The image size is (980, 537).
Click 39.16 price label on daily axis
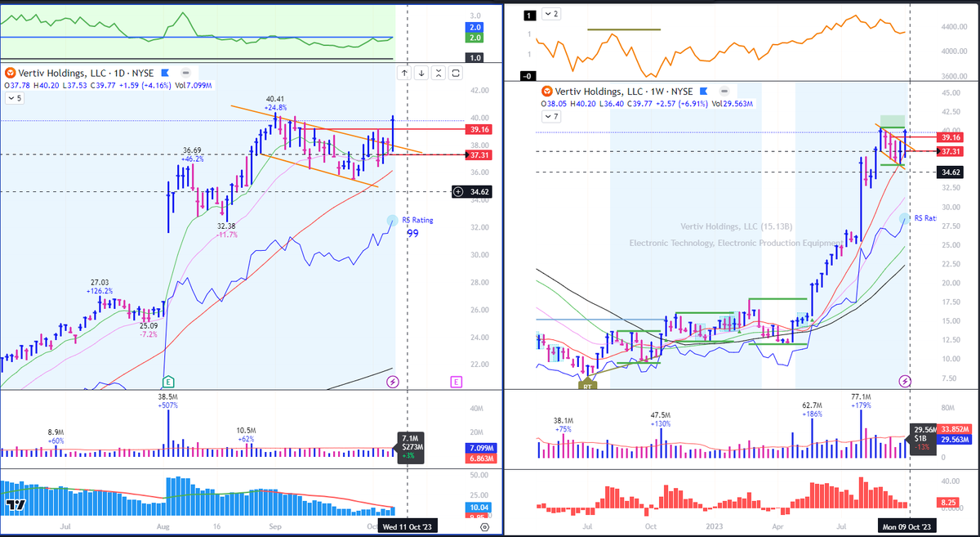(x=479, y=129)
